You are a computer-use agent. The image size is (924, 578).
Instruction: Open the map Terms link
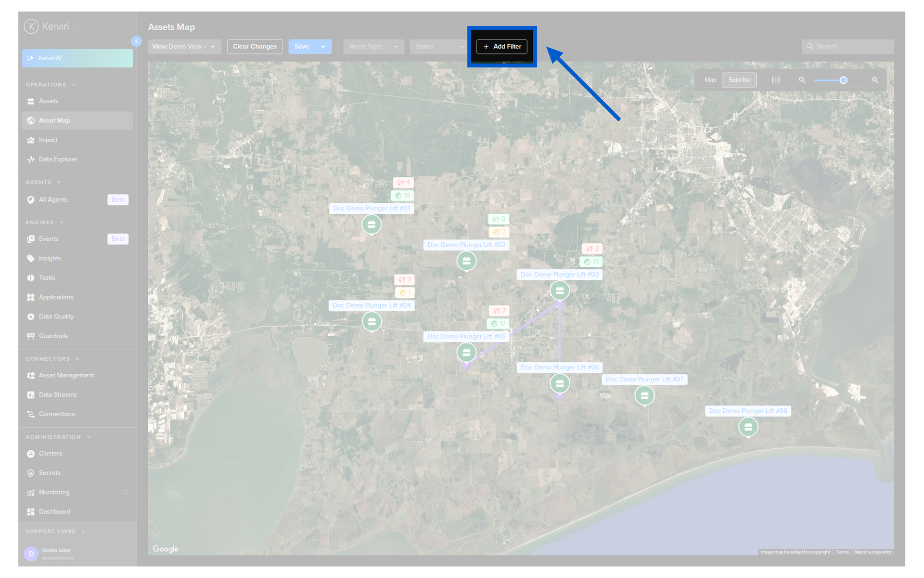pyautogui.click(x=842, y=552)
